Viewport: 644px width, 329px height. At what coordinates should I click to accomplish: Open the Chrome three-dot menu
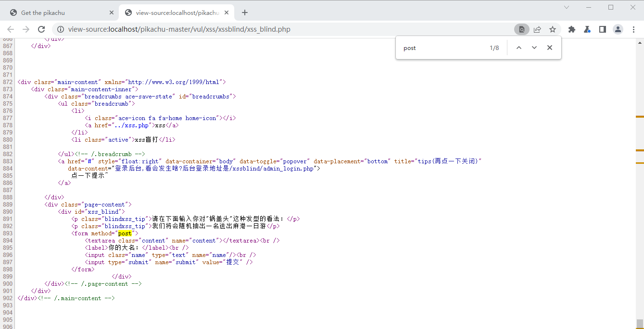point(633,29)
